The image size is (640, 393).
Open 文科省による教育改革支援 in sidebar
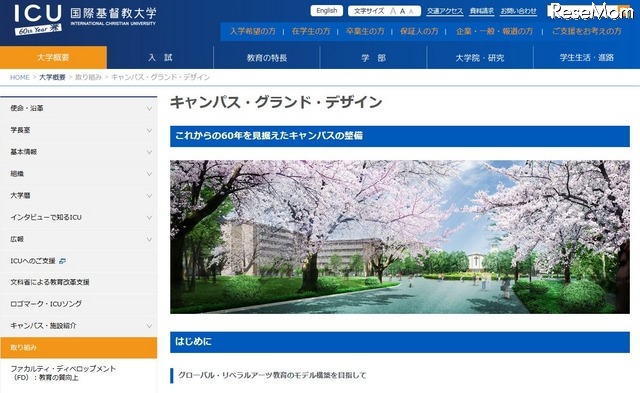[x=50, y=282]
